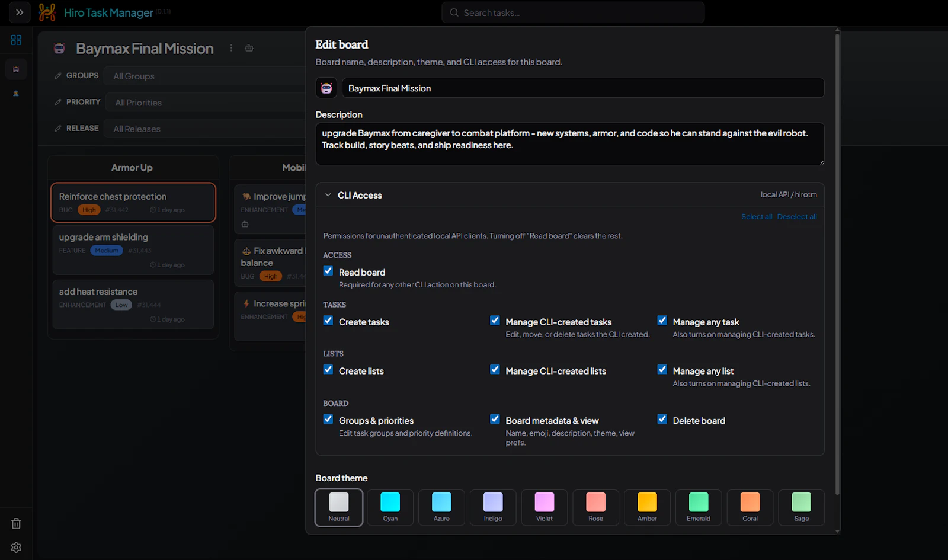Open Fix awkward balance task card
The image size is (948, 560).
[x=271, y=263]
